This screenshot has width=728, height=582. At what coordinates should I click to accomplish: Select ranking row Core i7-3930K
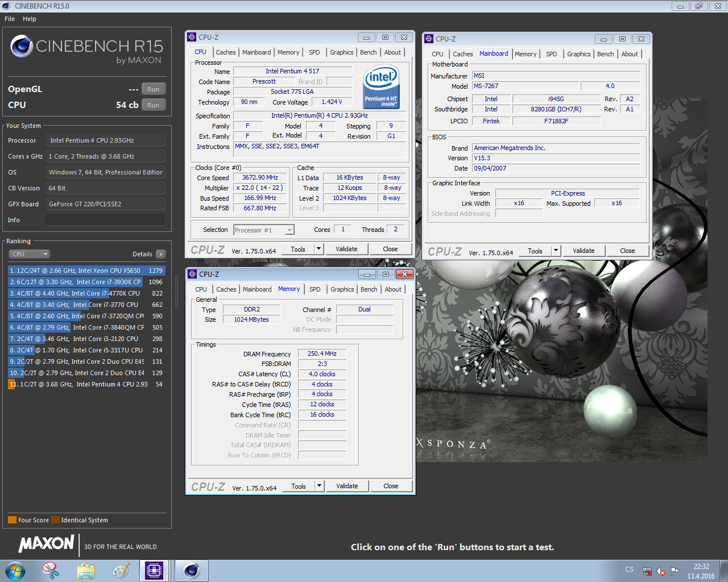[86, 282]
